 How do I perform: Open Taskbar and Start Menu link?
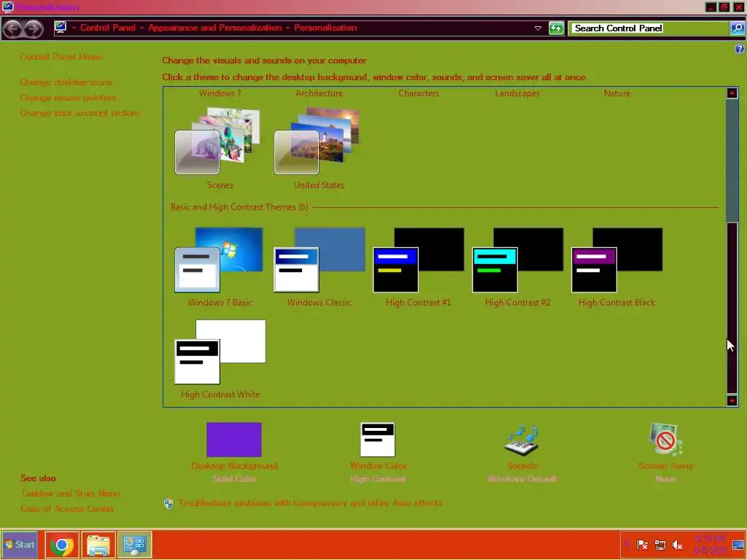pos(70,494)
